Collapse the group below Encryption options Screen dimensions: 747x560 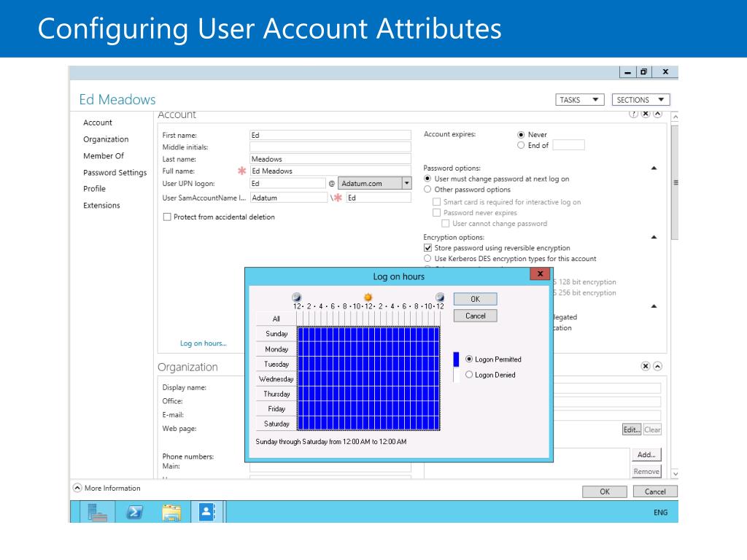pos(654,306)
